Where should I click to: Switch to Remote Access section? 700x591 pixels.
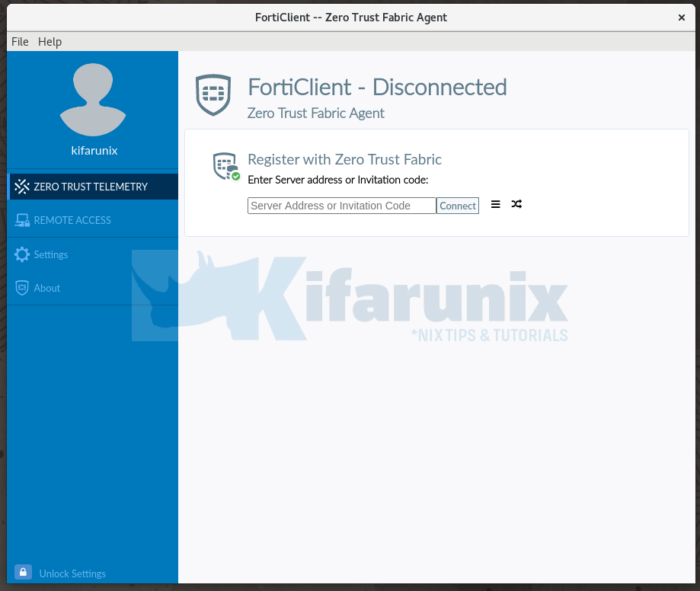(93, 220)
